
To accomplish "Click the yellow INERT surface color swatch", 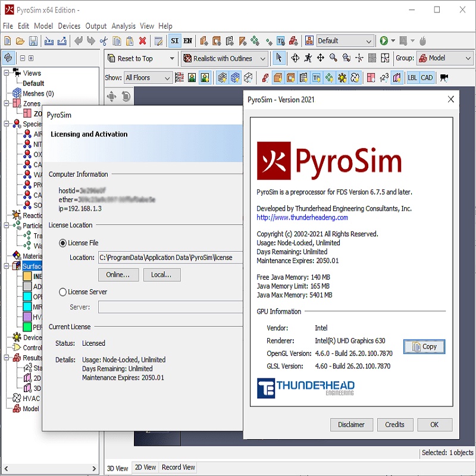I will [27, 277].
